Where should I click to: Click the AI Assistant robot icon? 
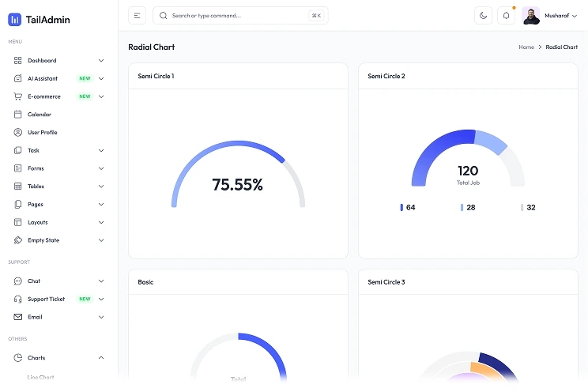(x=17, y=78)
